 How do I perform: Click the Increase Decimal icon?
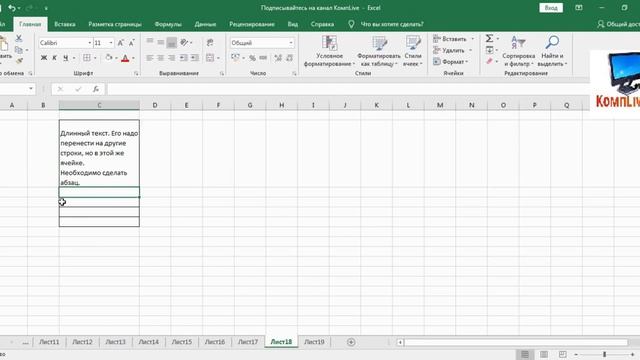[278, 58]
